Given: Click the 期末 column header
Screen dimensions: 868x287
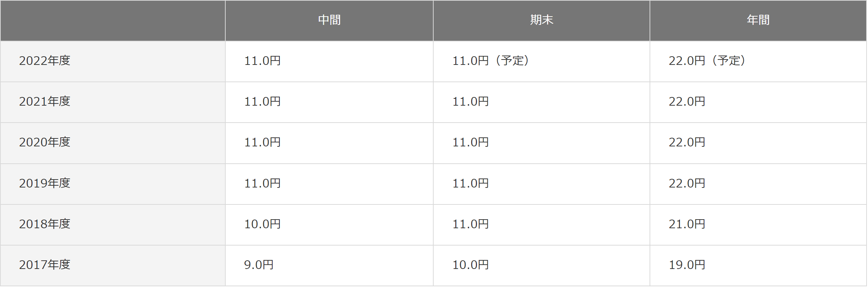Looking at the screenshot, I should (542, 20).
